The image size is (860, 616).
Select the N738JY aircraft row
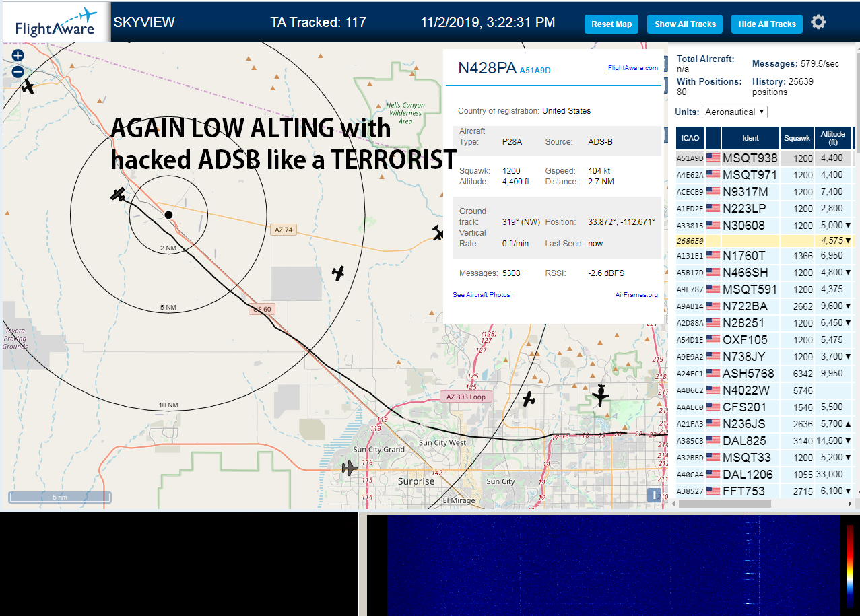(x=765, y=357)
